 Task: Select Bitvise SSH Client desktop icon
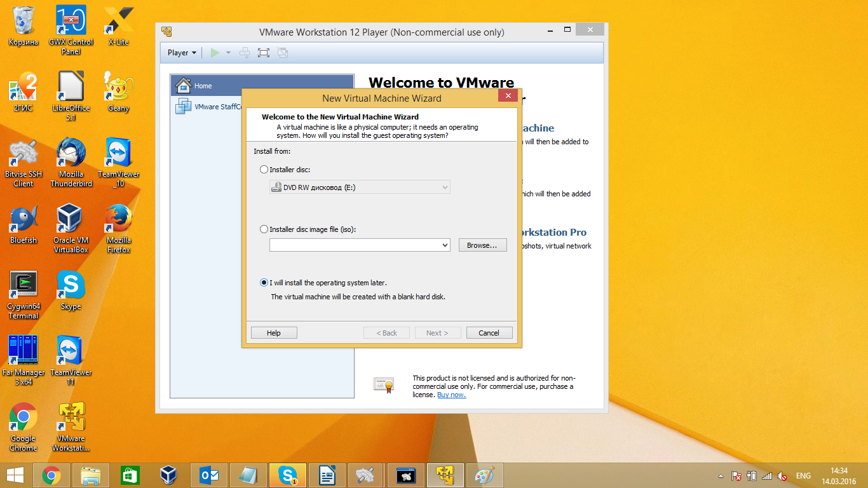tap(24, 162)
